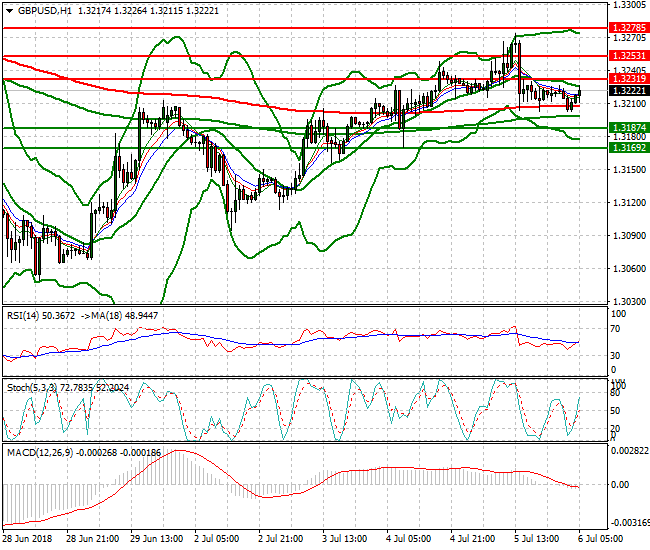Click the 1.31692 green price label
Viewport: 650px width, 550px height.
(x=629, y=148)
